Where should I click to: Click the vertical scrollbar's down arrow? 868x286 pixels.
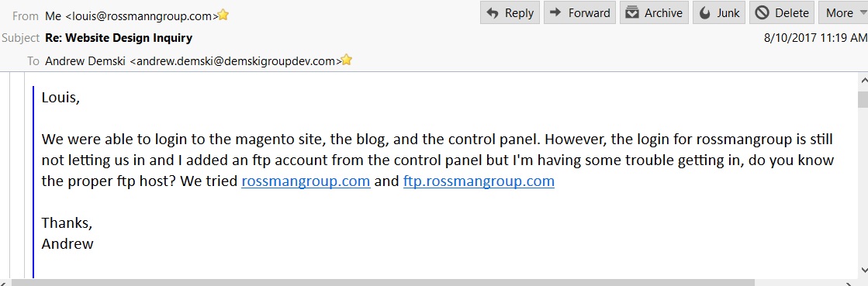pyautogui.click(x=863, y=270)
